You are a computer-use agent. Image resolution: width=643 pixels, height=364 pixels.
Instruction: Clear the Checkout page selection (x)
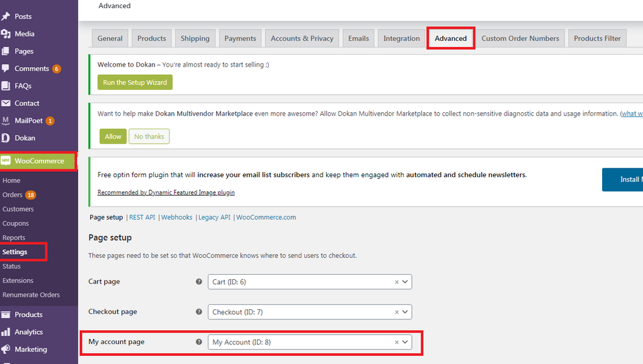(397, 312)
